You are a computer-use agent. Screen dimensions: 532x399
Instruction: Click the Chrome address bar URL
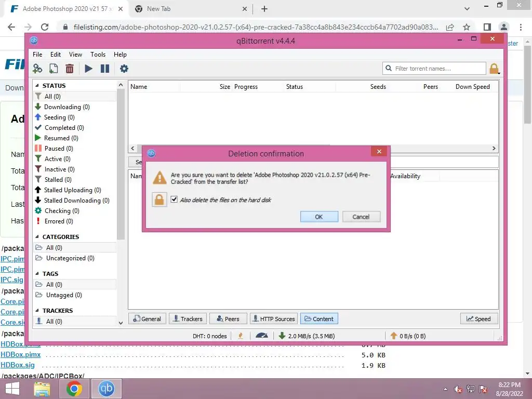coord(256,27)
